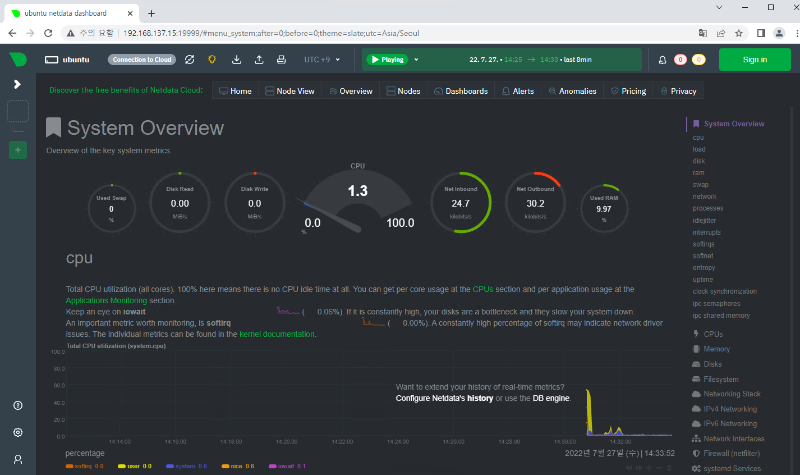Open the alarms bell icon
Viewport: 800px width, 475px height.
662,59
